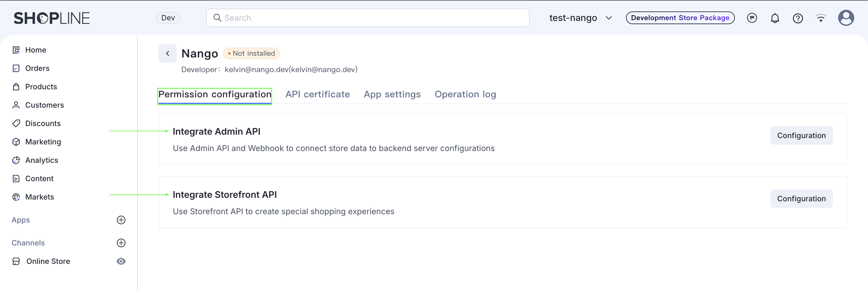The image size is (868, 290).
Task: Click the Integrate Admin API heading
Action: click(x=216, y=132)
